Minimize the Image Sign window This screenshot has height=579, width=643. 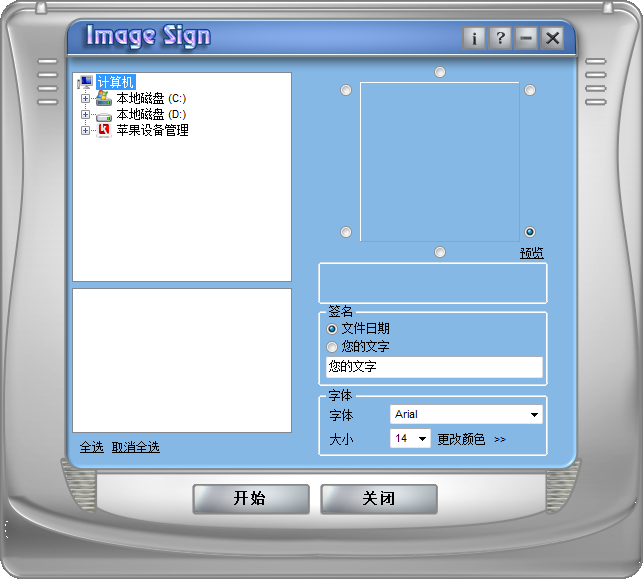[526, 39]
